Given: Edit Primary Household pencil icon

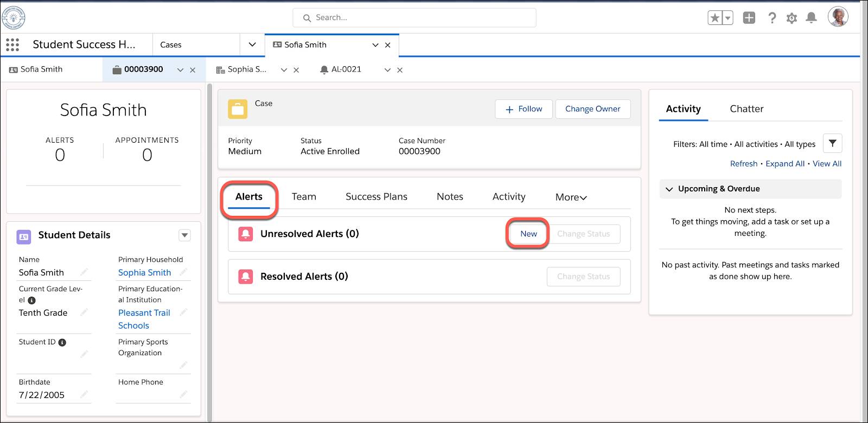Looking at the screenshot, I should point(183,272).
